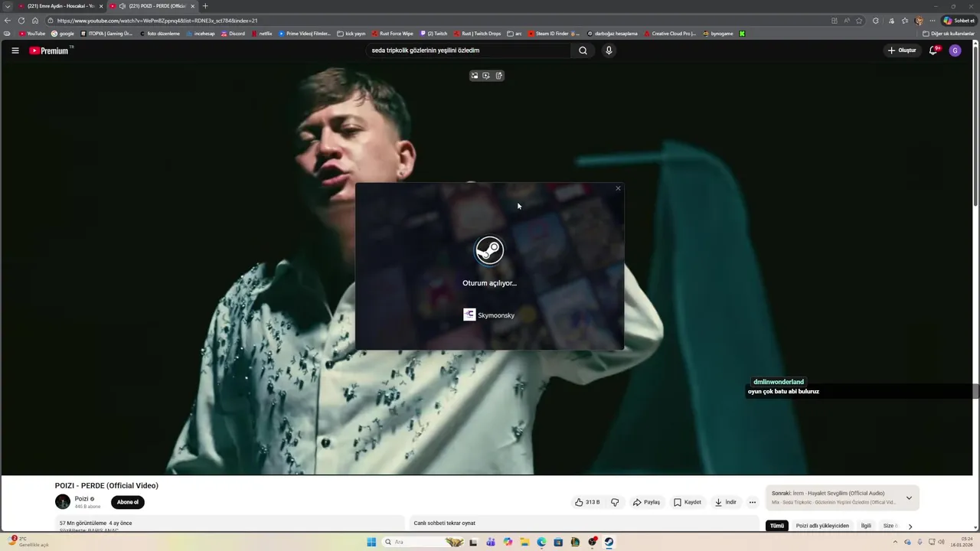Open a new browser tab with plus
980x551 pixels.
[205, 6]
